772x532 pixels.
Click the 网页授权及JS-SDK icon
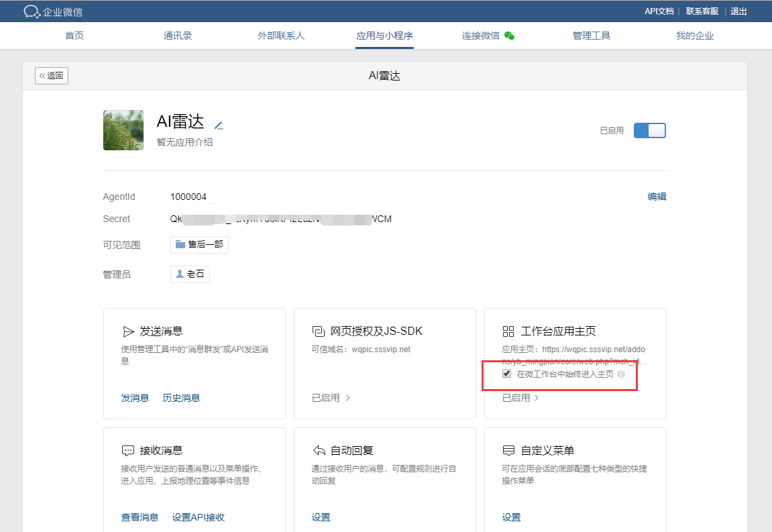[318, 331]
